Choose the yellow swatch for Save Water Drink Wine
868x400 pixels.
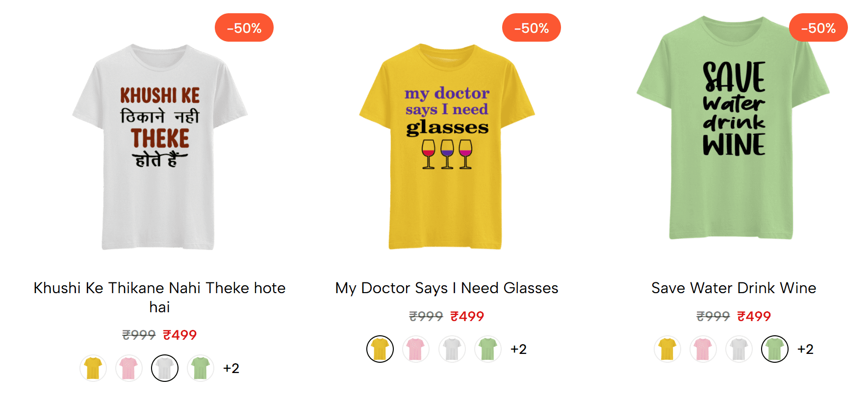pyautogui.click(x=667, y=349)
